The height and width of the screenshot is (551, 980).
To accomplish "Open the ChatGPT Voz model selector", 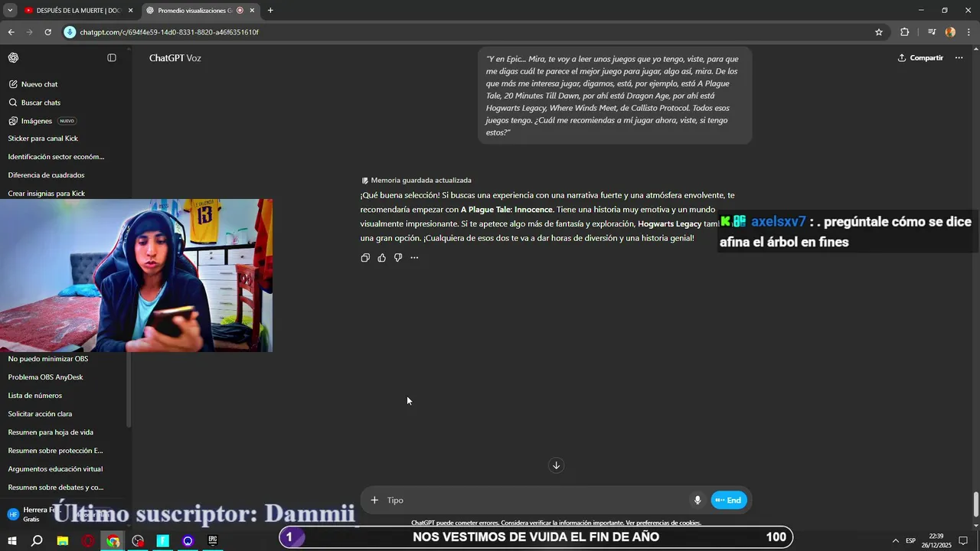I will [175, 58].
